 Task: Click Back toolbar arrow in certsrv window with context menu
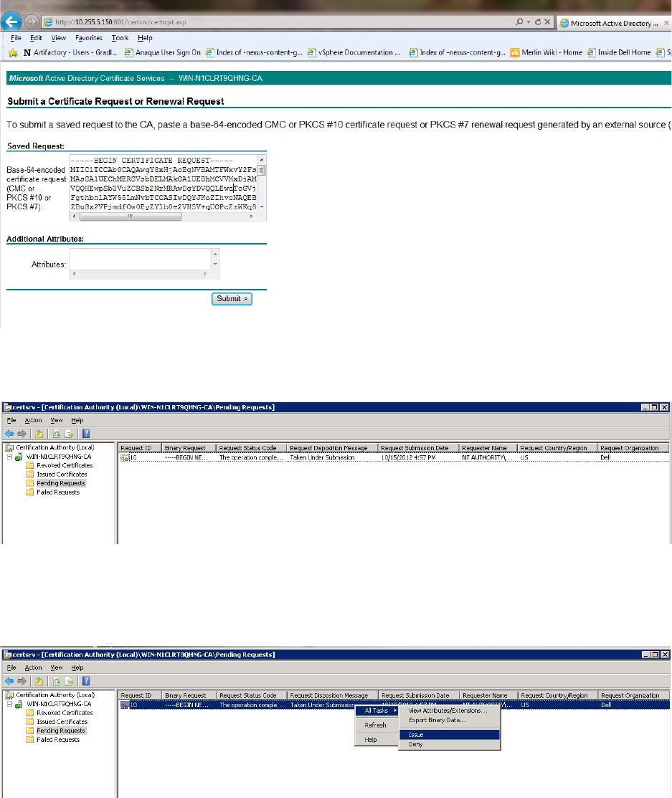9,681
